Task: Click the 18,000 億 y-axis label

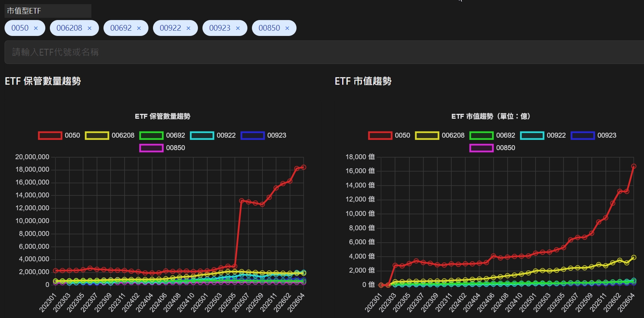Action: coord(360,157)
